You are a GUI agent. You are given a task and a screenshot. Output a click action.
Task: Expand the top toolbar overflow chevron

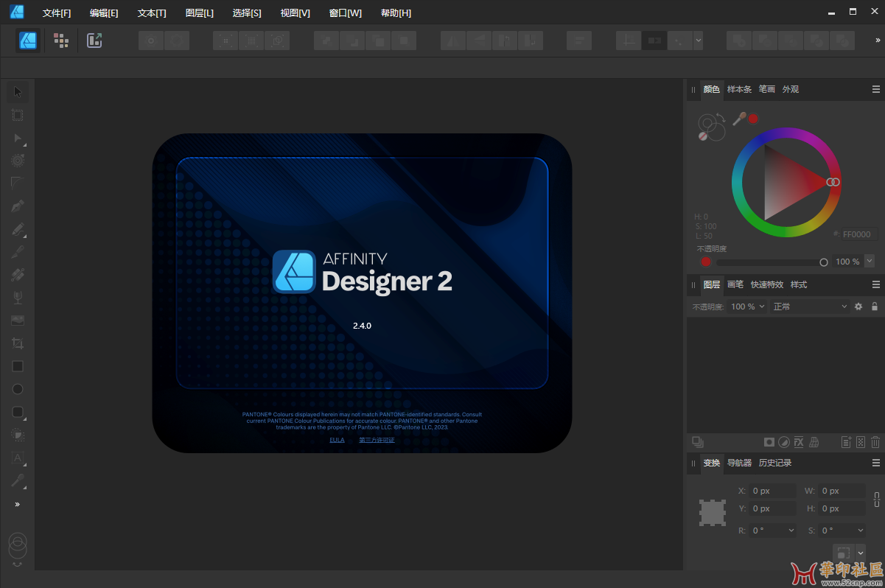877,41
